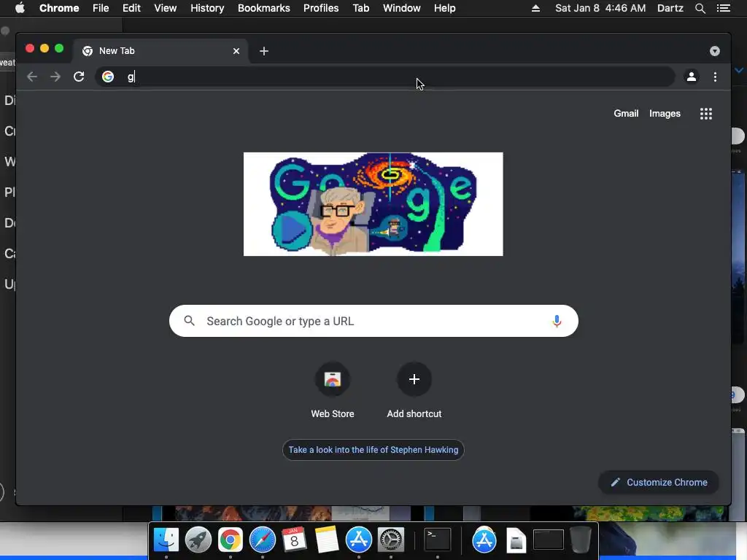Screen dimensions: 747x560
Task: Open a new tab with plus button
Action: coord(264,51)
